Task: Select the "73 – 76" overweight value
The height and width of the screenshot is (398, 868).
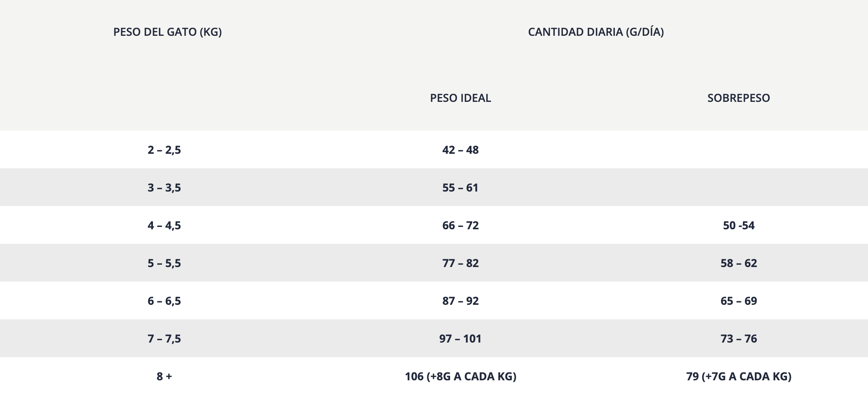Action: (738, 339)
